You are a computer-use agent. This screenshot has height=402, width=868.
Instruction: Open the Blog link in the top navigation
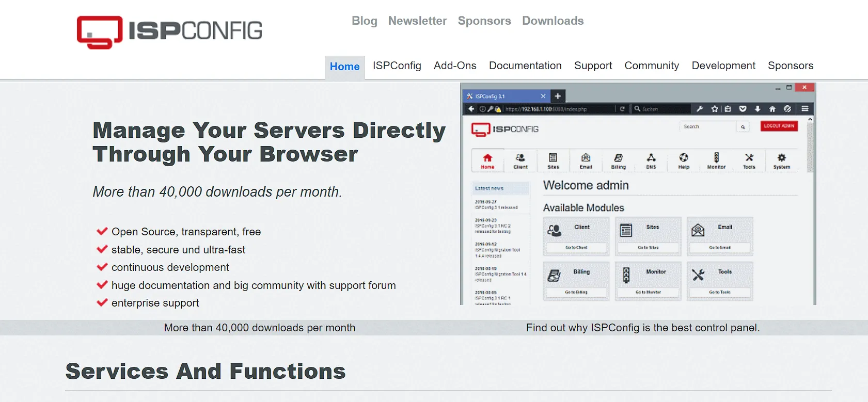(365, 21)
